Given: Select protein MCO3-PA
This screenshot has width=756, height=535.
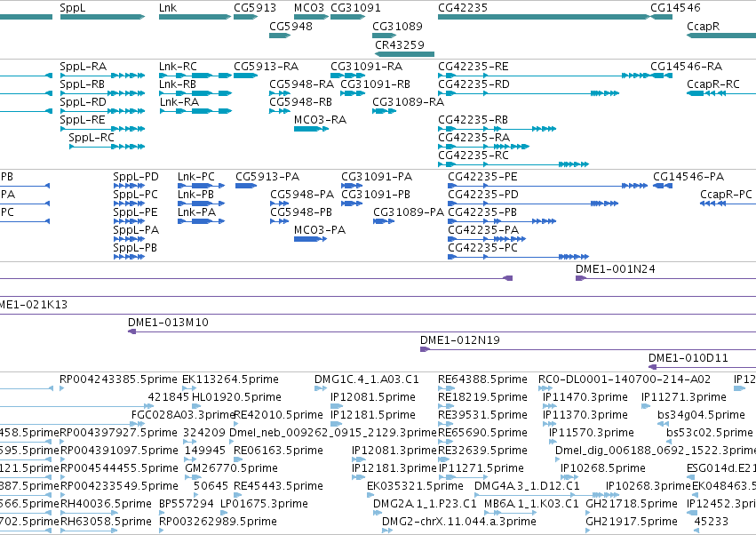Looking at the screenshot, I should (x=311, y=239).
